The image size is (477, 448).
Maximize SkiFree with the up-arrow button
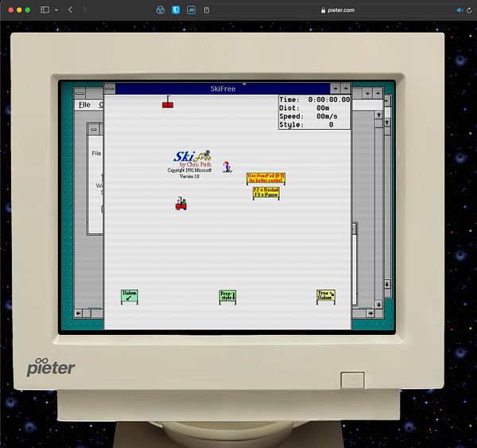[x=346, y=88]
